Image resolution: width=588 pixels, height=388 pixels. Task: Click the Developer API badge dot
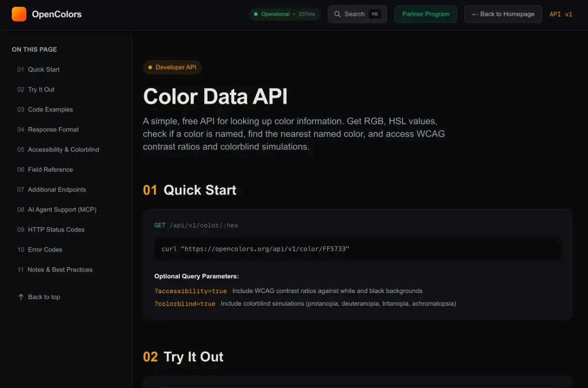[x=149, y=67]
